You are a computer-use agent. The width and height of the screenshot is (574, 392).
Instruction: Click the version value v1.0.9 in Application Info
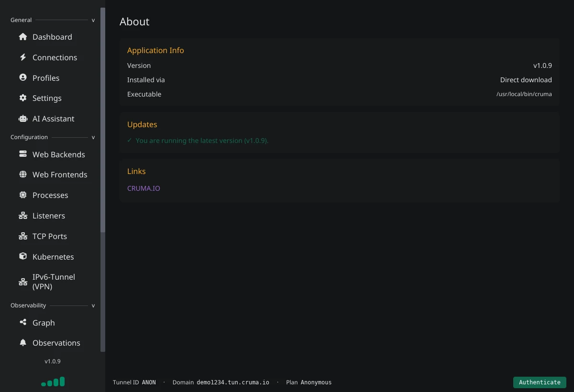tap(542, 65)
